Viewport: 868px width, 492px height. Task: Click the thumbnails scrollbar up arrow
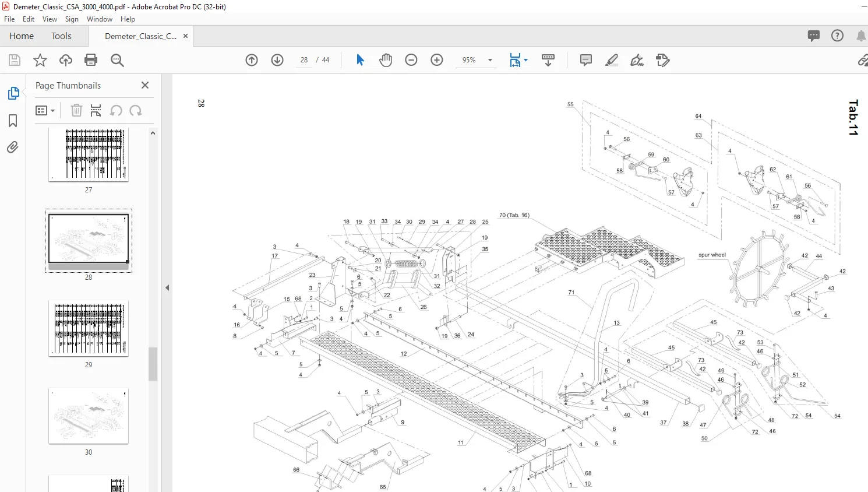click(153, 133)
